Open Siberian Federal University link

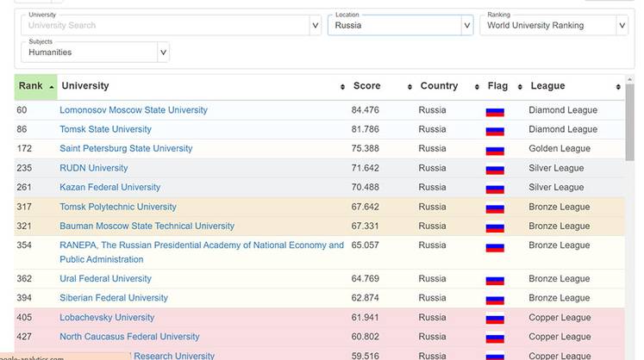(x=114, y=298)
